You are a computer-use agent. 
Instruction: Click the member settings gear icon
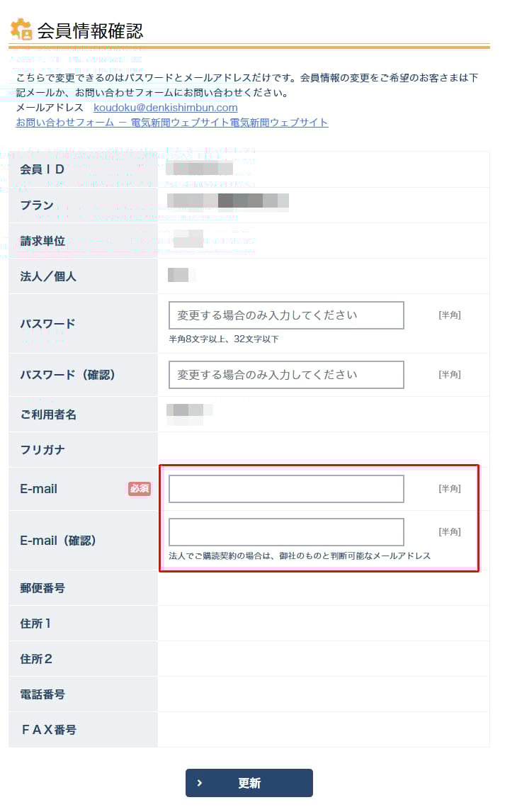(x=21, y=29)
